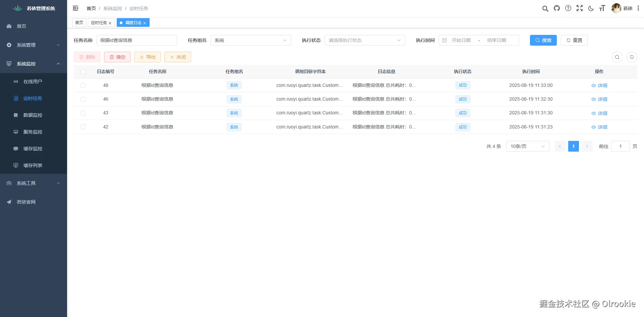Hide the search bar with the round search icon
Screen dimensions: 644x317
tap(617, 57)
